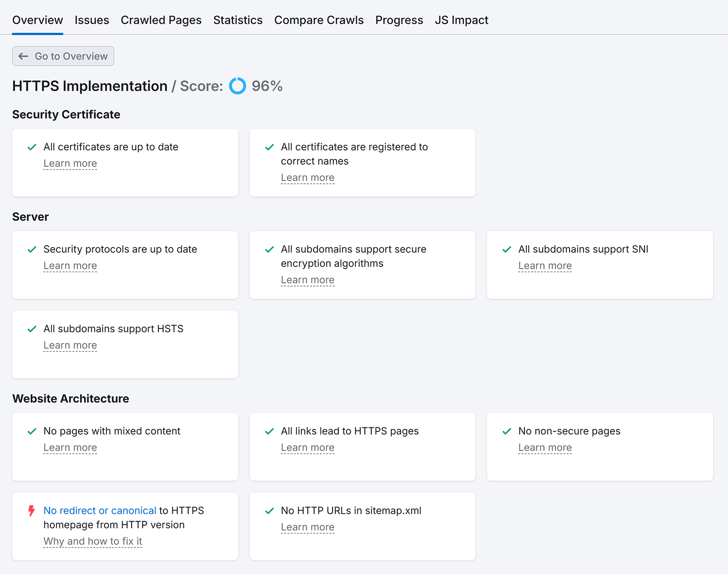Switch to the Progress tab
Viewport: 728px width, 574px height.
pyautogui.click(x=399, y=20)
